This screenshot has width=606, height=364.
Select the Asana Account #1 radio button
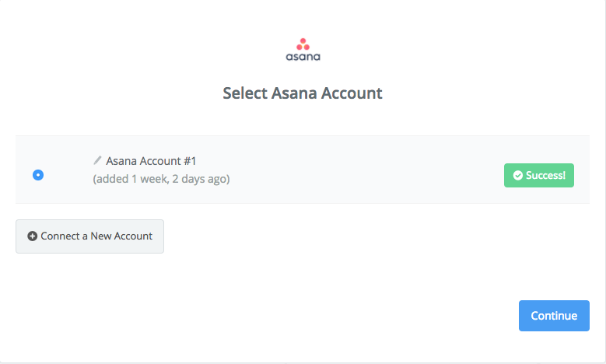pos(38,175)
